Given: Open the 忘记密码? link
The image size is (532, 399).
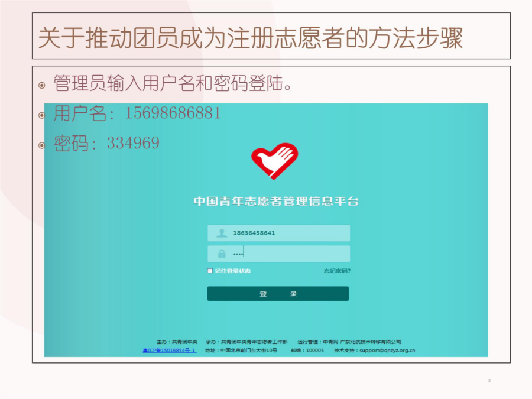Looking at the screenshot, I should coord(337,271).
